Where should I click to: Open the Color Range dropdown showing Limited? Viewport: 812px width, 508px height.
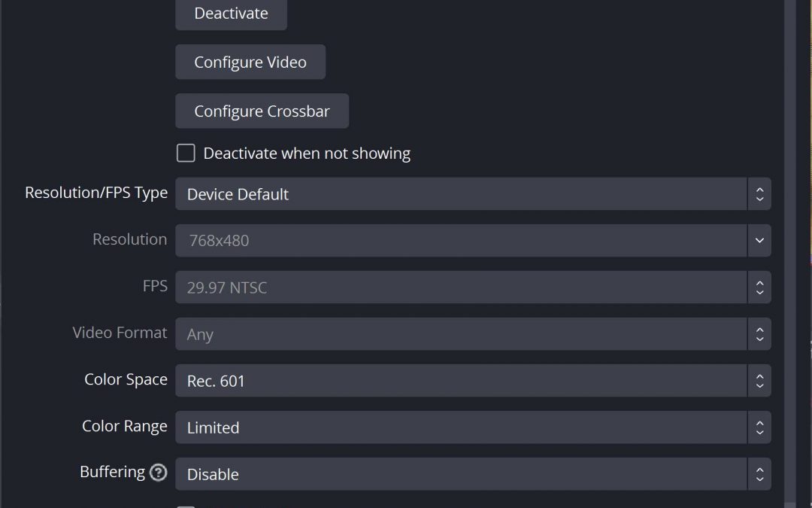pyautogui.click(x=460, y=427)
